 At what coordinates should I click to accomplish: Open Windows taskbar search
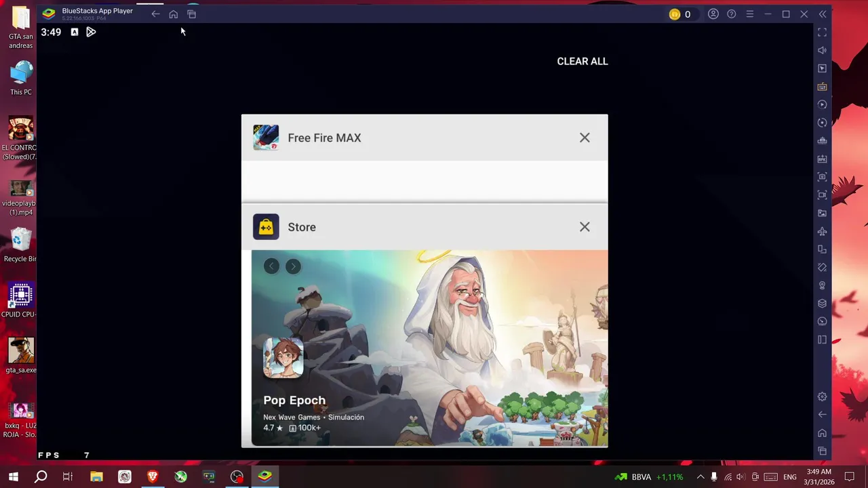tap(41, 476)
